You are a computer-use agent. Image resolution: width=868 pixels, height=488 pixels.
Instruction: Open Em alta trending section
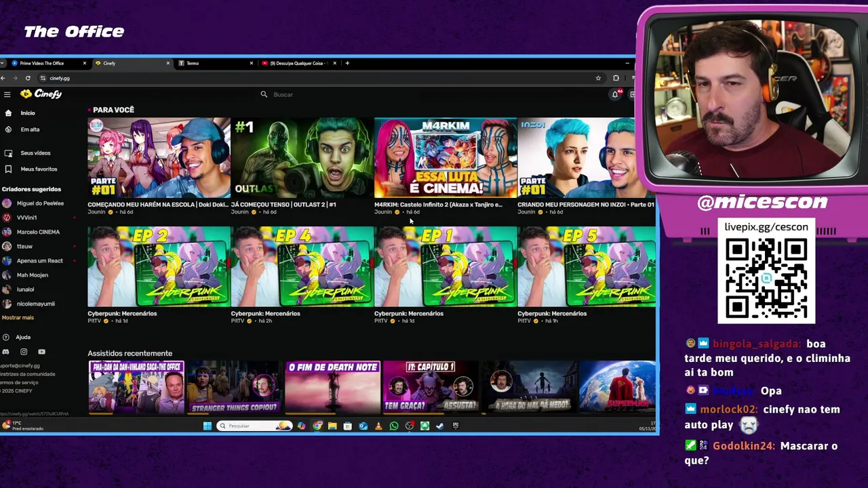30,129
